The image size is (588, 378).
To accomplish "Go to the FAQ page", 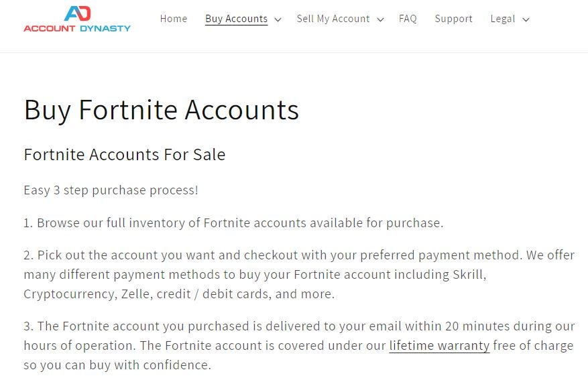I will pos(408,19).
